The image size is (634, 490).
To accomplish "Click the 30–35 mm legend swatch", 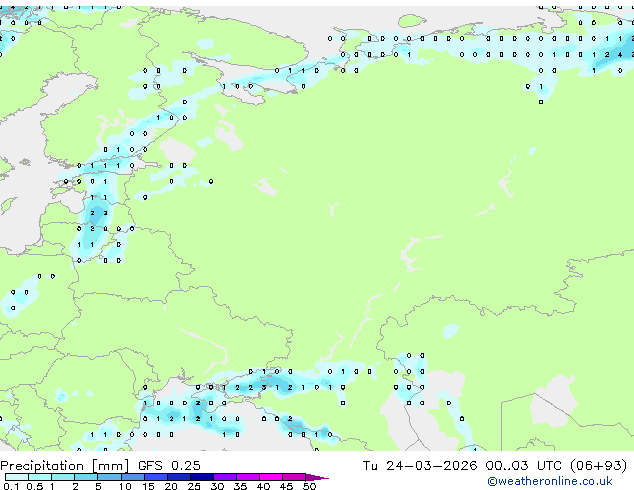I will 224,477.
